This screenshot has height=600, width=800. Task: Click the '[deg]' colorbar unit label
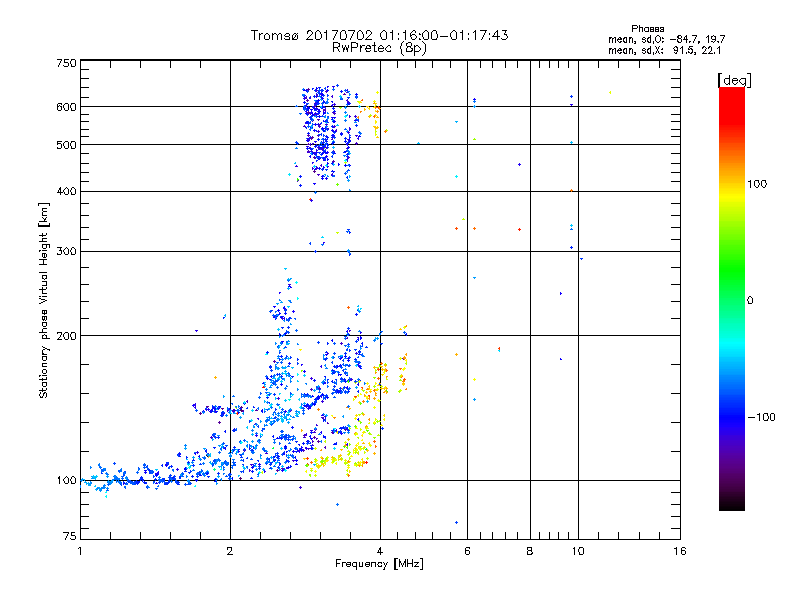tap(734, 80)
